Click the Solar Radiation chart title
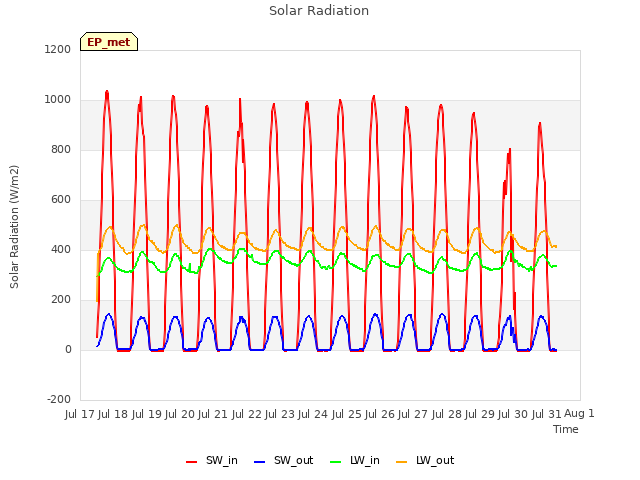Viewport: 640px width, 480px height. coord(319,11)
